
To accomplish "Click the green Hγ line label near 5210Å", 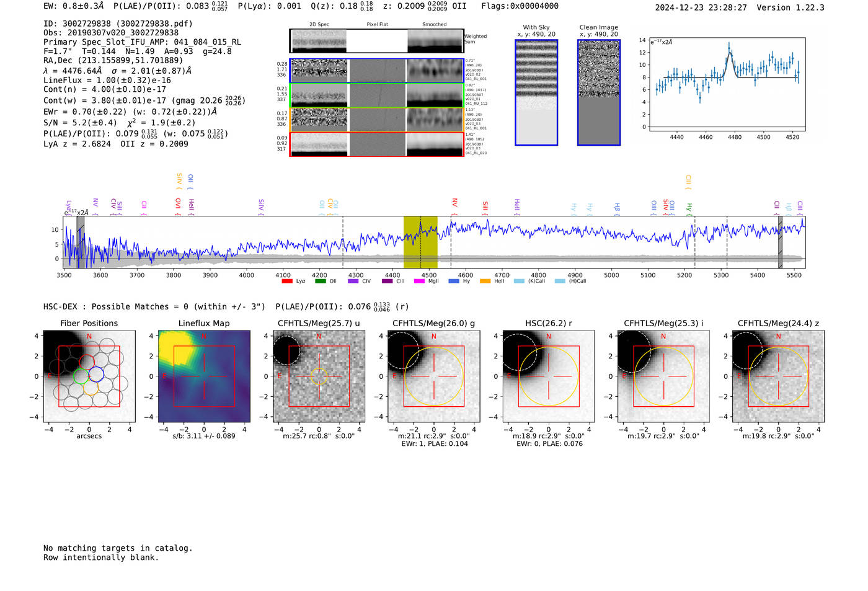I will pyautogui.click(x=689, y=208).
